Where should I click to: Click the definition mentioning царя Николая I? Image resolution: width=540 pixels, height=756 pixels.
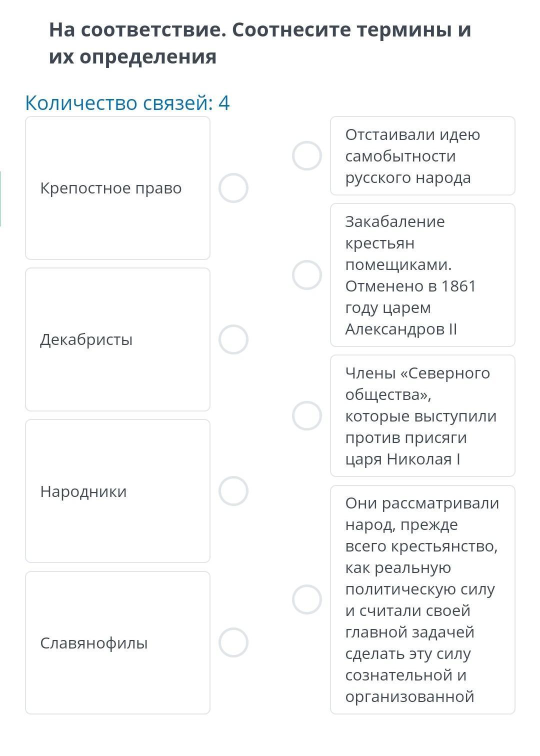click(422, 415)
